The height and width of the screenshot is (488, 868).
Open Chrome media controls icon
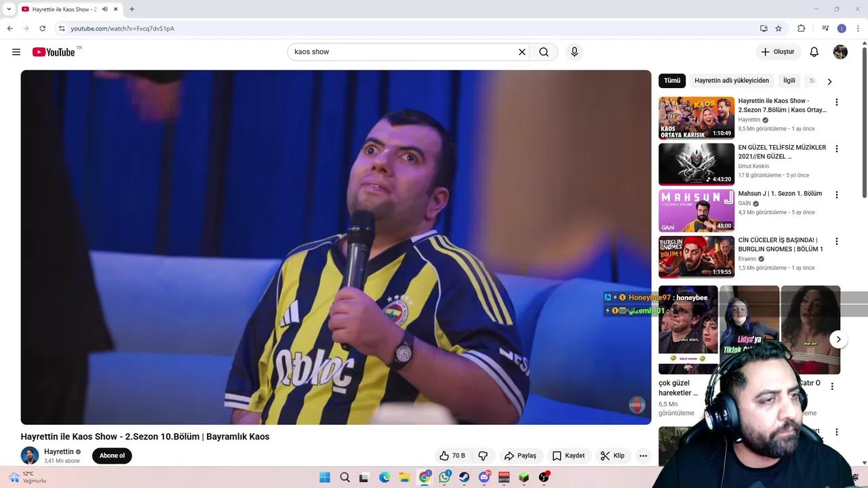pos(825,28)
